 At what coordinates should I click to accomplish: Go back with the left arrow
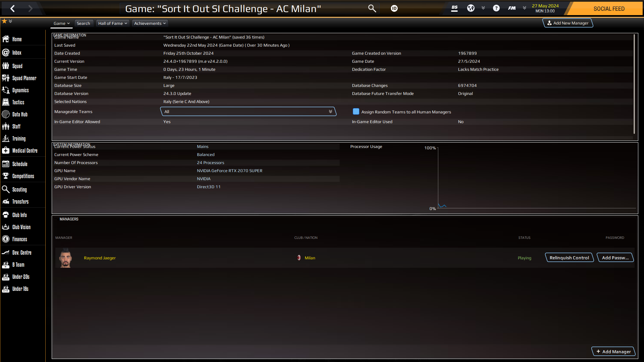click(x=12, y=9)
